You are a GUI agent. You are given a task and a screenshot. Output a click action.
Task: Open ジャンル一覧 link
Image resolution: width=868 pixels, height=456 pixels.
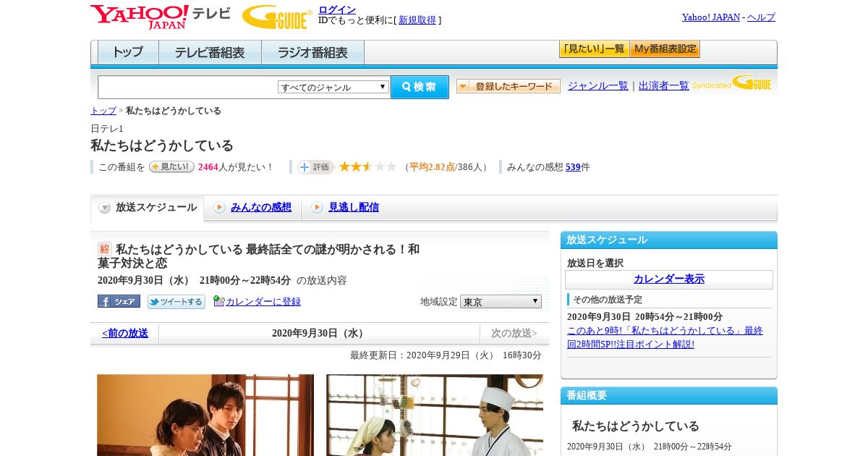[597, 85]
